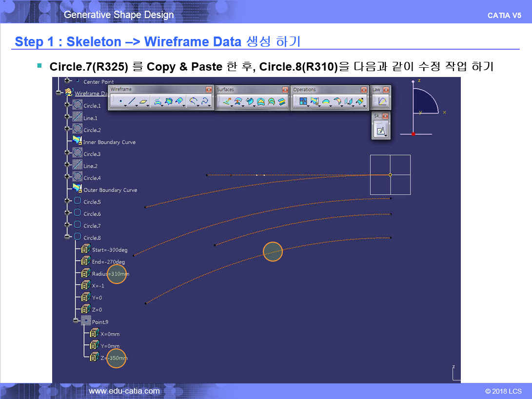
Task: Expand the Circle.5 tree node
Action: click(x=67, y=201)
